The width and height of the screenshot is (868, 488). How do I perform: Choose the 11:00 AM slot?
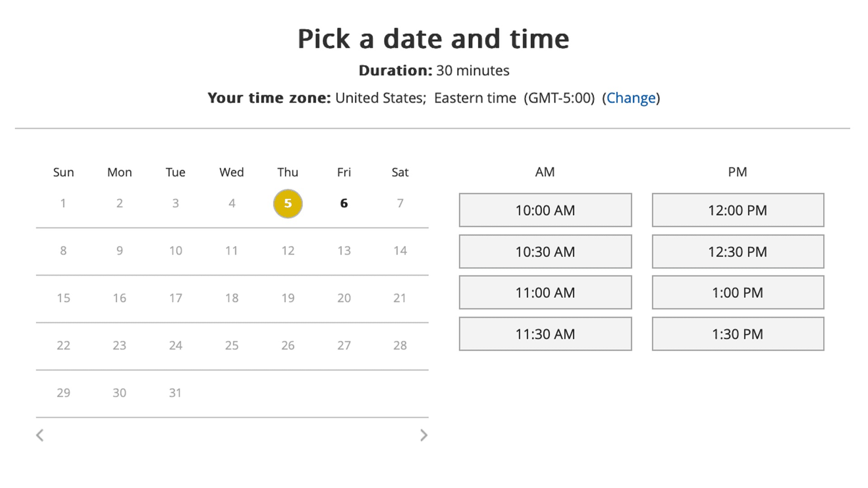coord(545,293)
